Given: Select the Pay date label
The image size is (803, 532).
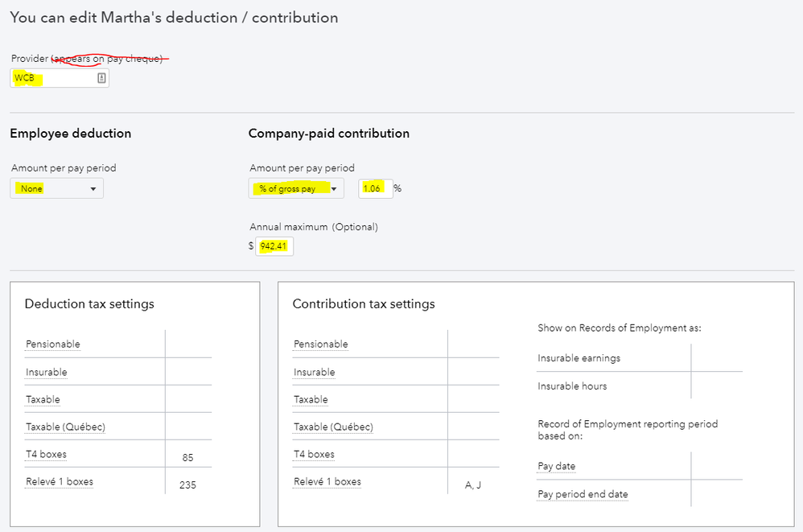Looking at the screenshot, I should click(557, 466).
